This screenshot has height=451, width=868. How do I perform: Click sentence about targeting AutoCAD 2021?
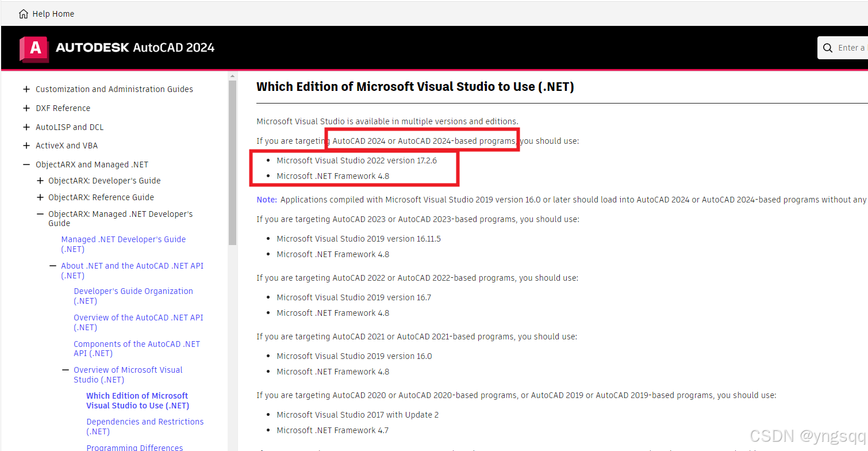point(417,337)
